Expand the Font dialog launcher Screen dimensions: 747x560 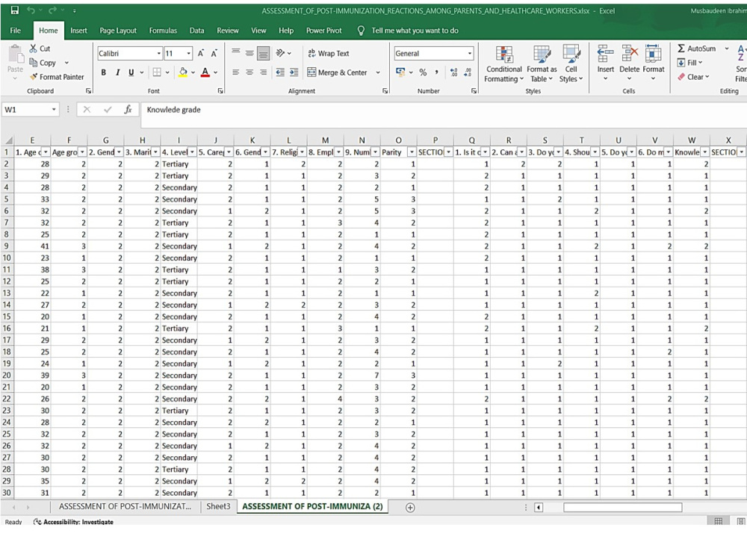(220, 90)
